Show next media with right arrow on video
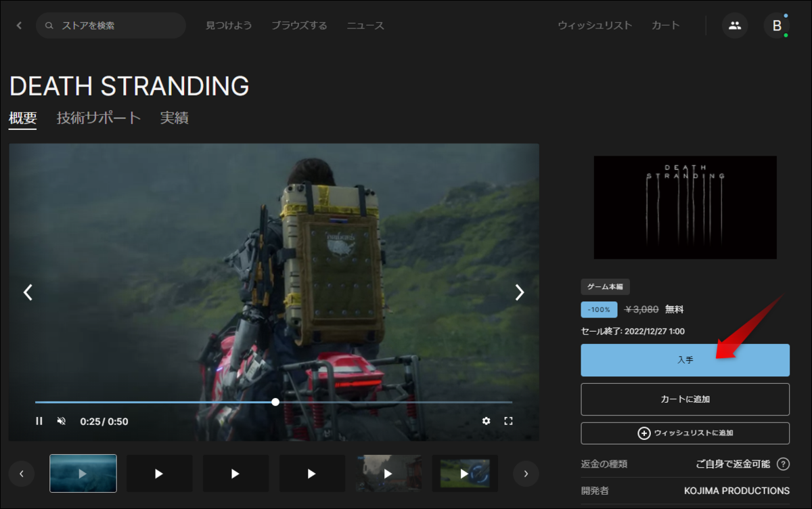812x509 pixels. pyautogui.click(x=520, y=292)
